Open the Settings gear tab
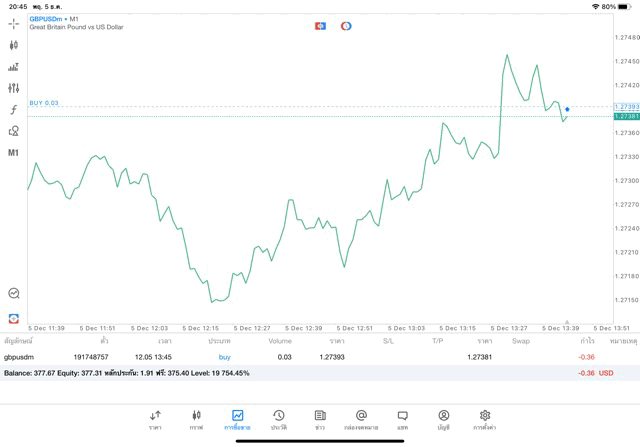 click(x=485, y=418)
